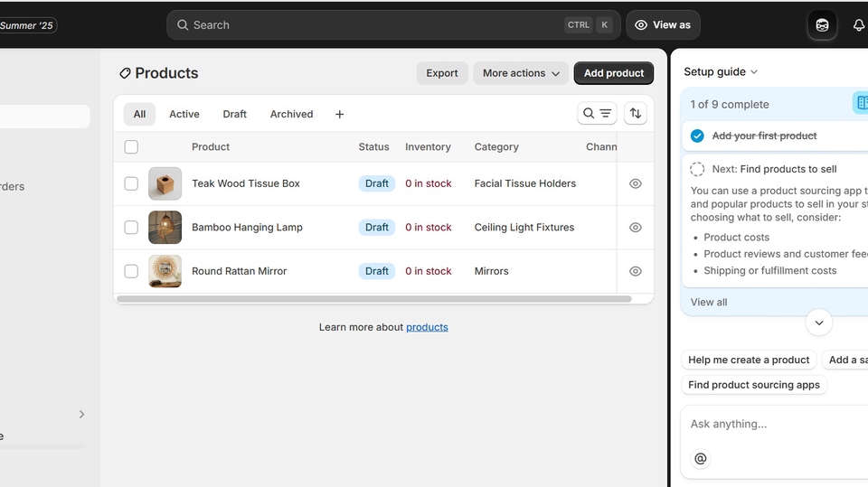Click the dashed circle next to Find products to sell
This screenshot has width=868, height=487.
click(697, 169)
